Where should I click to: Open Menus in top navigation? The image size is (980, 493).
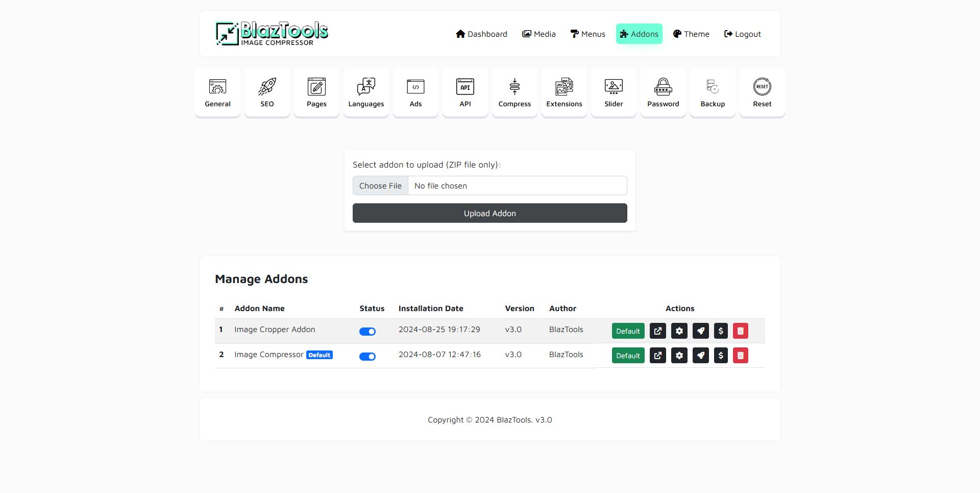588,34
